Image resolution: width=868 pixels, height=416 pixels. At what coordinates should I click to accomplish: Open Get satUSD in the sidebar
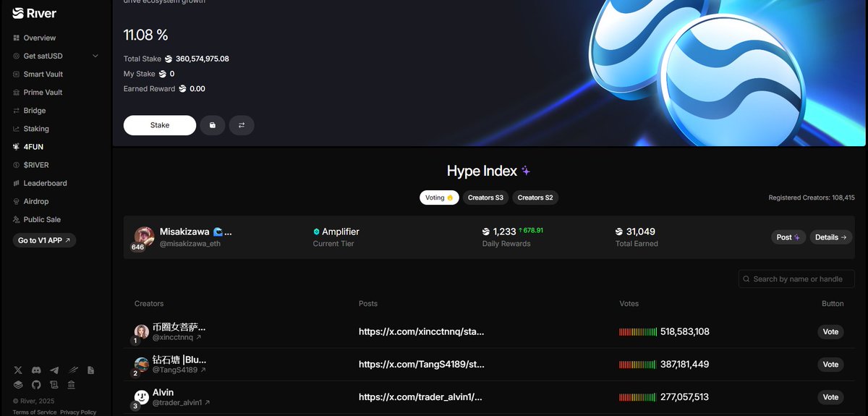click(x=43, y=56)
